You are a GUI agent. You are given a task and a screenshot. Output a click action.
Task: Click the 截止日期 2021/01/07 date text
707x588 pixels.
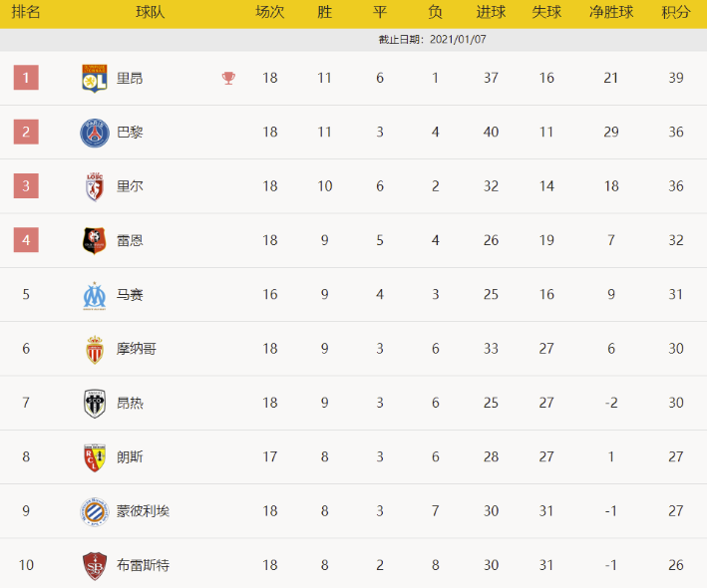point(433,40)
